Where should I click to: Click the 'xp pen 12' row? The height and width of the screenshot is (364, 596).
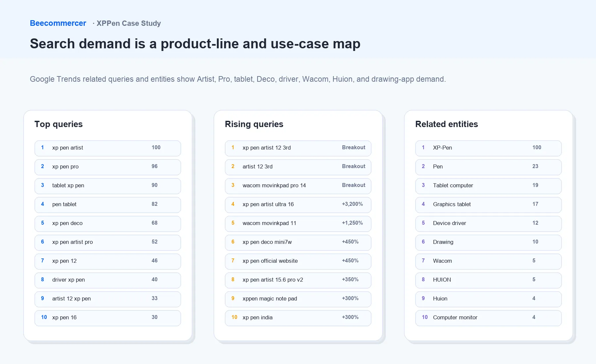click(x=108, y=261)
